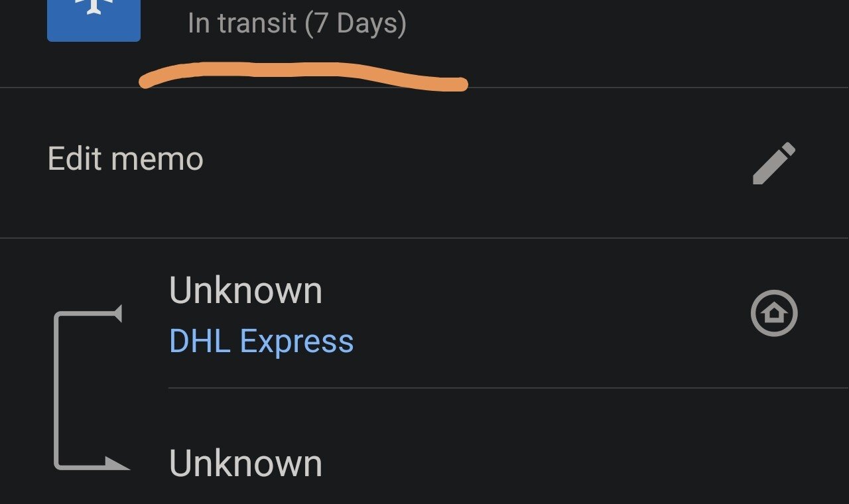The height and width of the screenshot is (504, 849).
Task: Select the first "Unknown" origin entry
Action: tap(245, 290)
